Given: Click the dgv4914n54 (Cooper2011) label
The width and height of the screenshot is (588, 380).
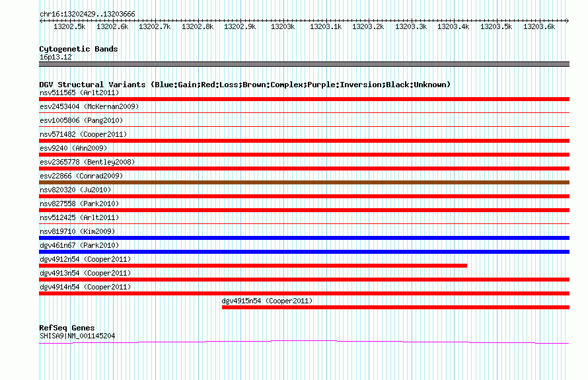Looking at the screenshot, I should click(x=85, y=287).
